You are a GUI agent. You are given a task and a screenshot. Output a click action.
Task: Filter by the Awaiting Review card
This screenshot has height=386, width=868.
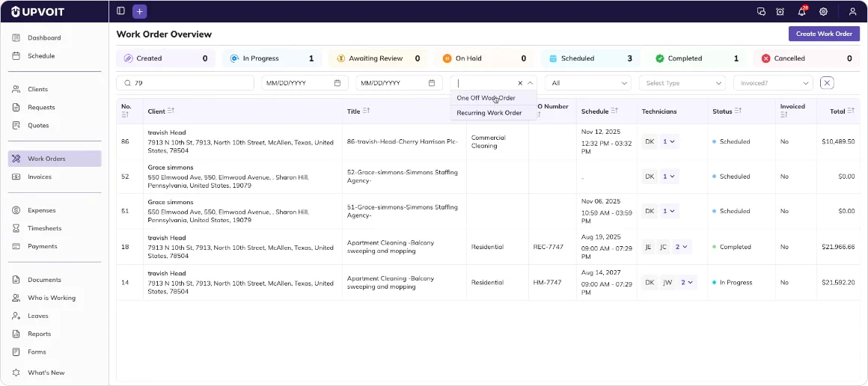[x=378, y=58]
